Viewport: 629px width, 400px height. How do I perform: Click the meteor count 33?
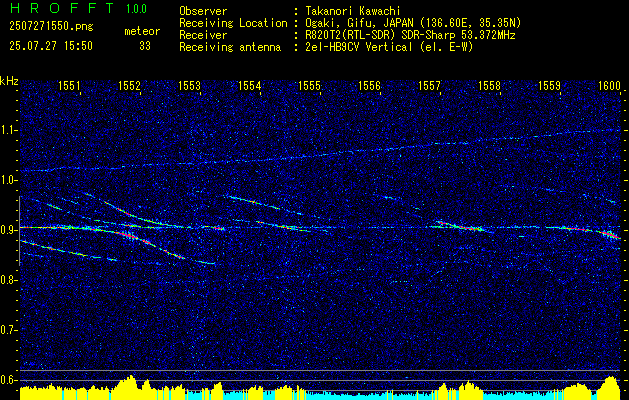click(145, 47)
